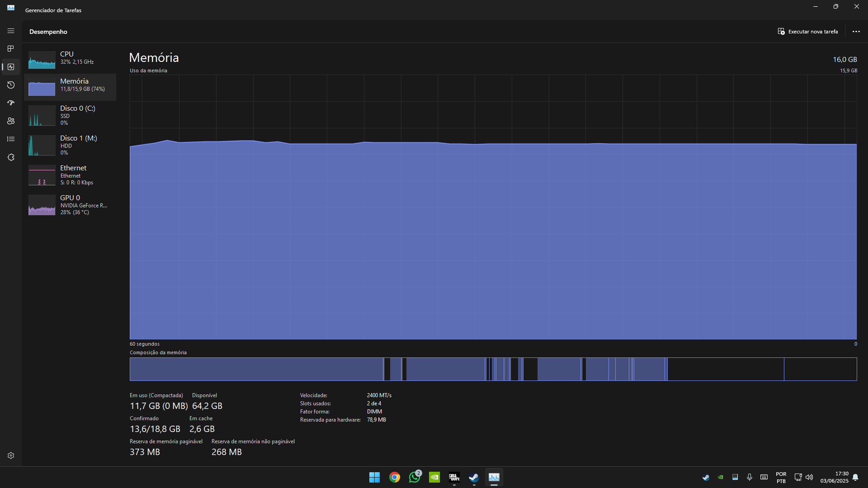Select Disco 0 (C:) performance item
The width and height of the screenshot is (868, 488).
pyautogui.click(x=70, y=115)
